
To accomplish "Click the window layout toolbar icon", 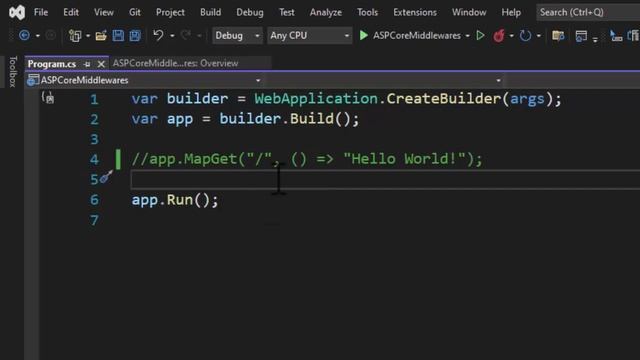I will point(581,36).
